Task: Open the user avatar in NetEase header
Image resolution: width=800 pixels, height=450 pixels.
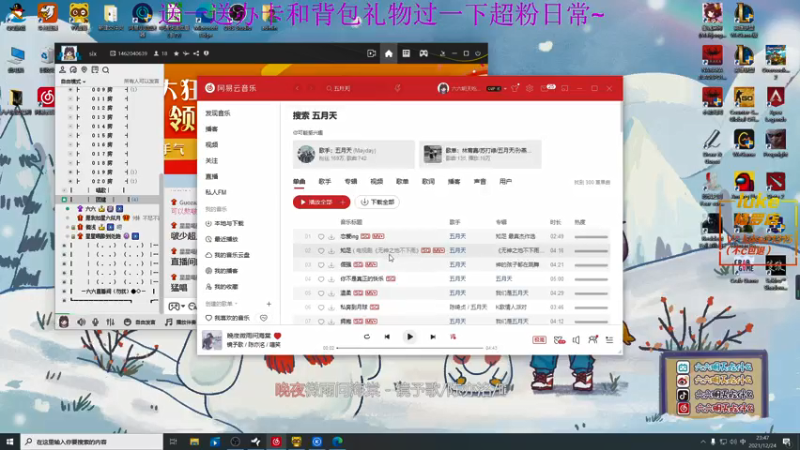Action: (x=443, y=88)
